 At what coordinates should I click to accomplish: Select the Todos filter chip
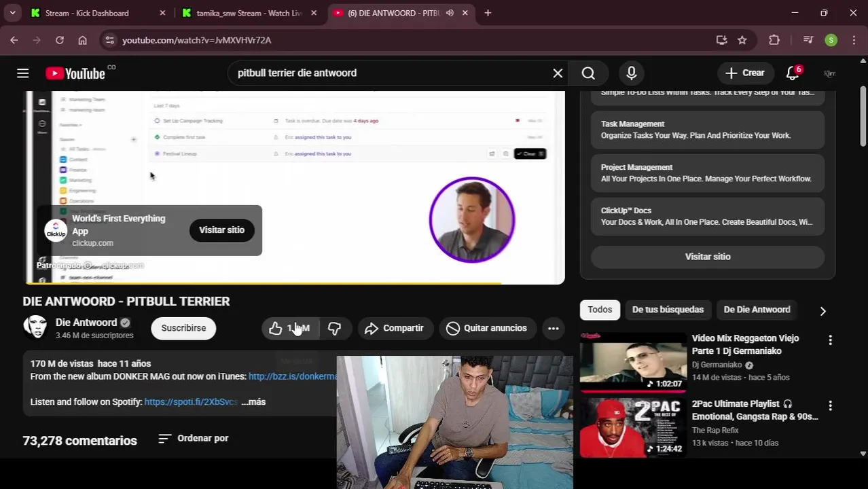point(600,310)
